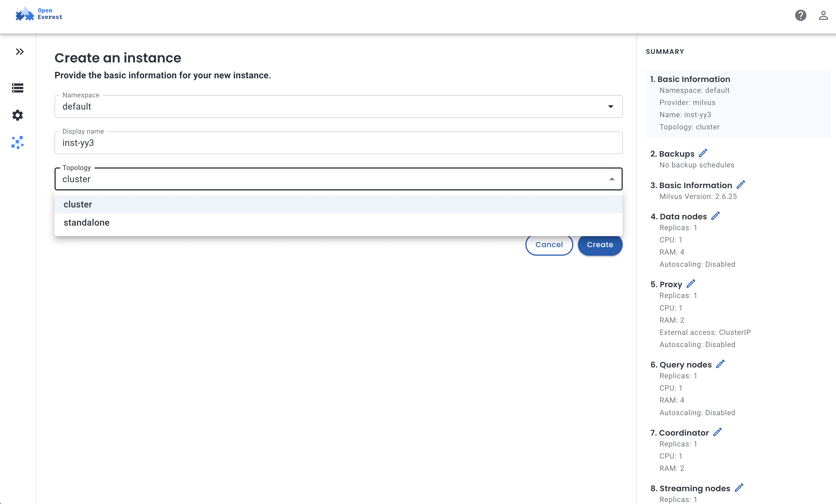Click "Provider: milvus" summary text
Viewport: 836px width, 504px height.
pos(687,102)
